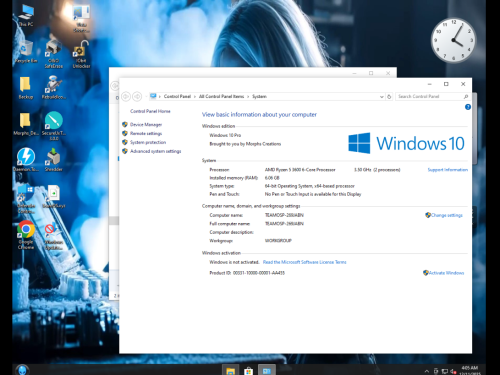
Task: Expand the breadcrumb arrow after Control Panel
Action: [x=195, y=97]
